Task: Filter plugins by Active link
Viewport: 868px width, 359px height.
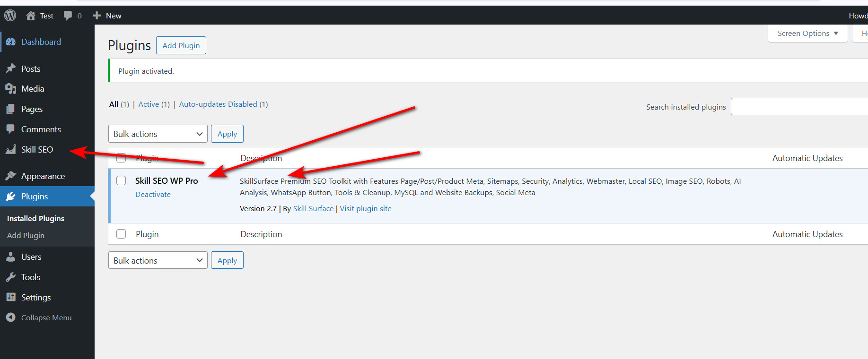Action: click(x=149, y=104)
